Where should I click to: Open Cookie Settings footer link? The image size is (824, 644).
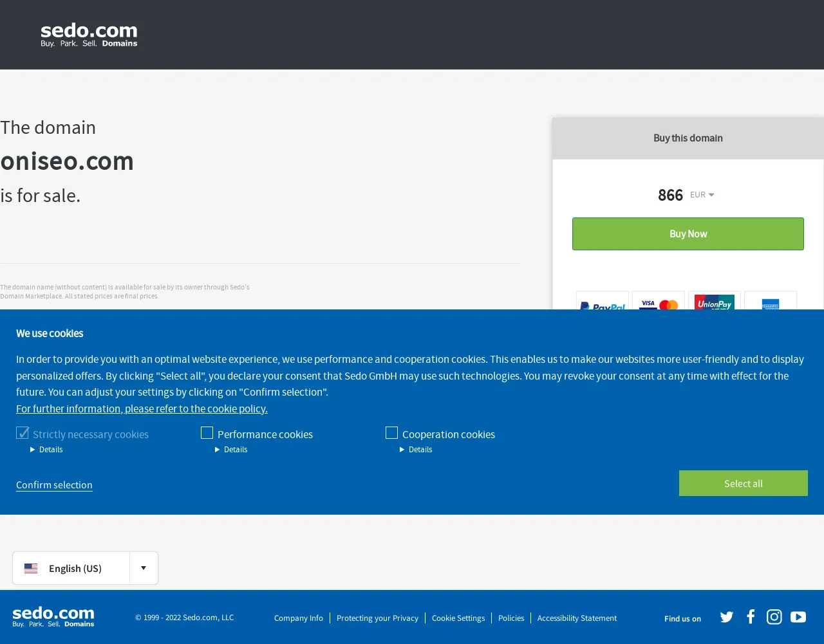tap(458, 618)
